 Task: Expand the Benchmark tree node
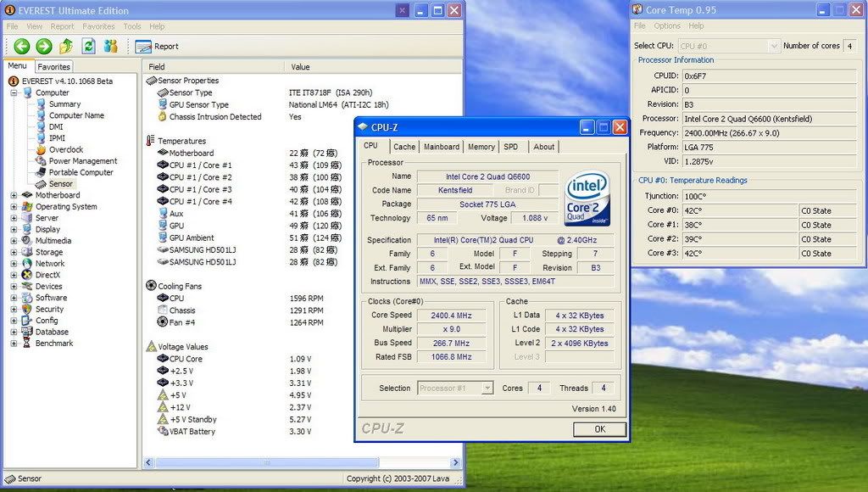(14, 344)
